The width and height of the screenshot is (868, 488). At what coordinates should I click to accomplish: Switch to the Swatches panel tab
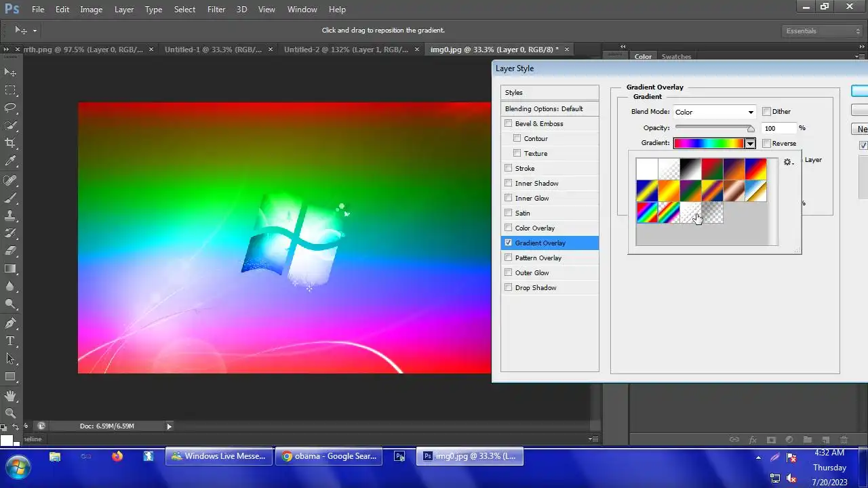point(676,57)
